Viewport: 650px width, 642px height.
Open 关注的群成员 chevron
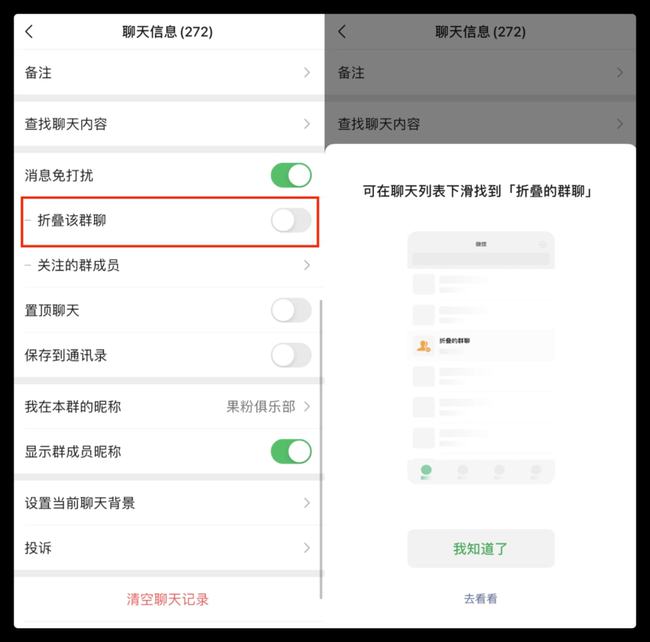point(307,265)
